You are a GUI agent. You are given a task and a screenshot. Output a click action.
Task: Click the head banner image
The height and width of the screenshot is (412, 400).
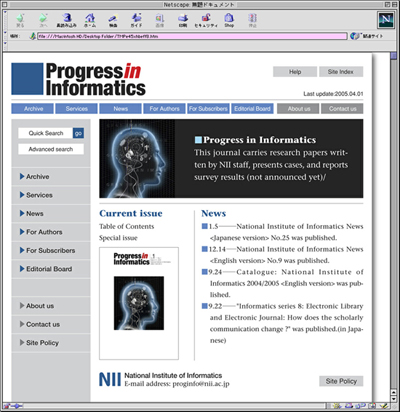137,158
